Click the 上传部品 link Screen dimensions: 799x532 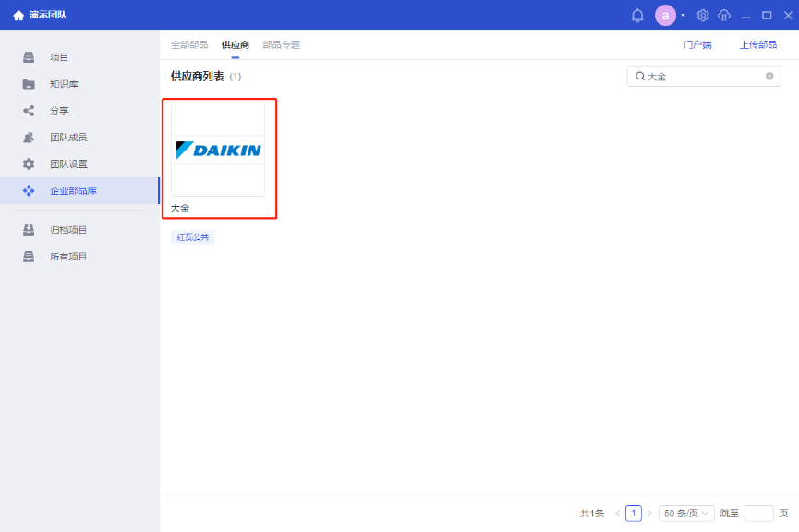[x=758, y=45]
